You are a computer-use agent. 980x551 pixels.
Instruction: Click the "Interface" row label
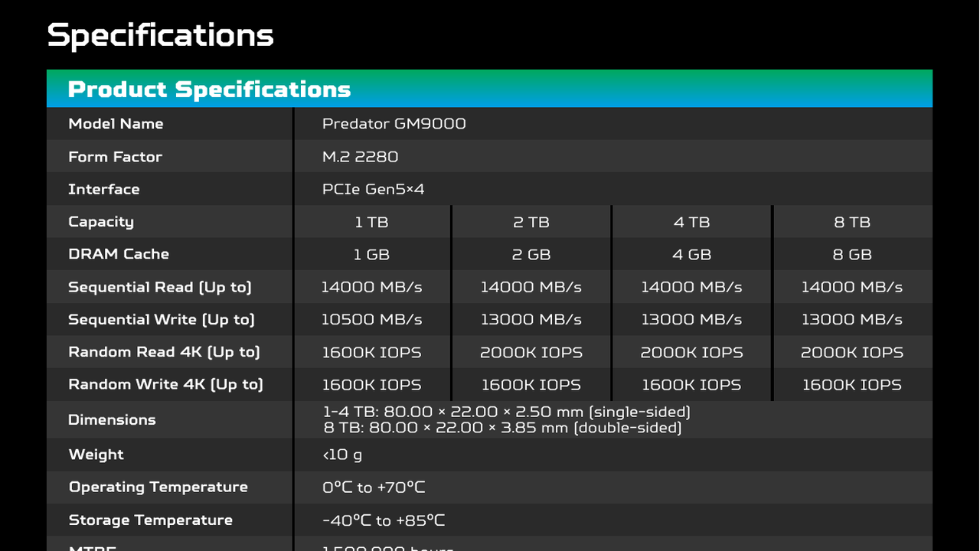point(103,189)
